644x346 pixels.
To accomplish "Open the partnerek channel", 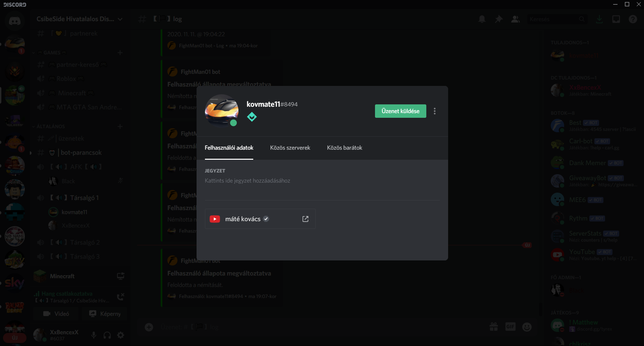I will pyautogui.click(x=80, y=34).
